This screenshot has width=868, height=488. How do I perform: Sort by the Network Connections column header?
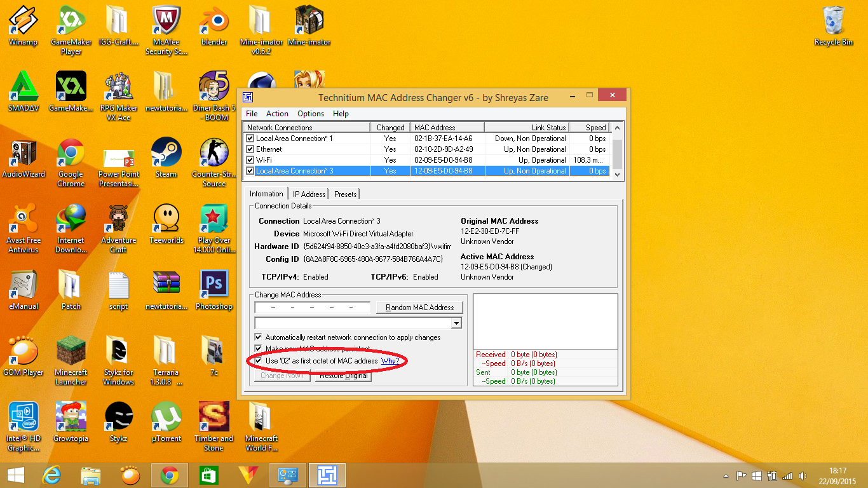[x=306, y=128]
